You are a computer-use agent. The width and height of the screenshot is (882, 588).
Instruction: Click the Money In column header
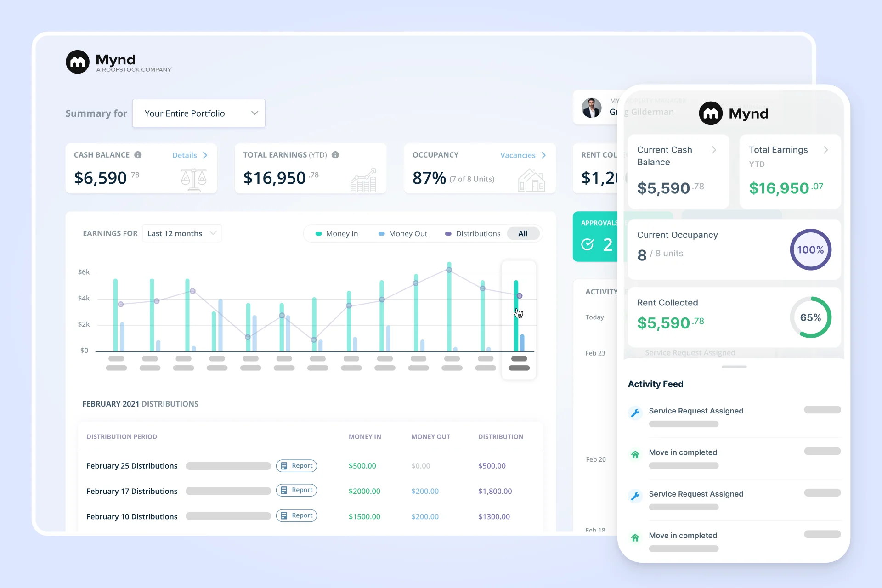365,437
